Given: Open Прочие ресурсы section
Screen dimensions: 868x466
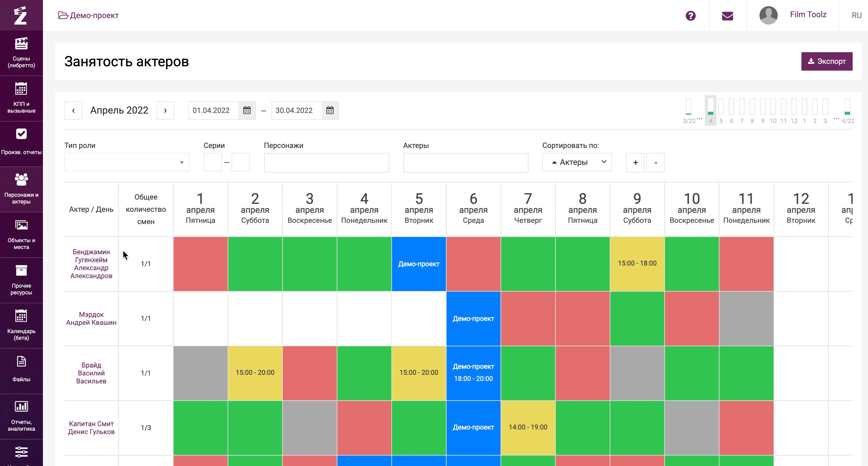Looking at the screenshot, I should coord(21,280).
